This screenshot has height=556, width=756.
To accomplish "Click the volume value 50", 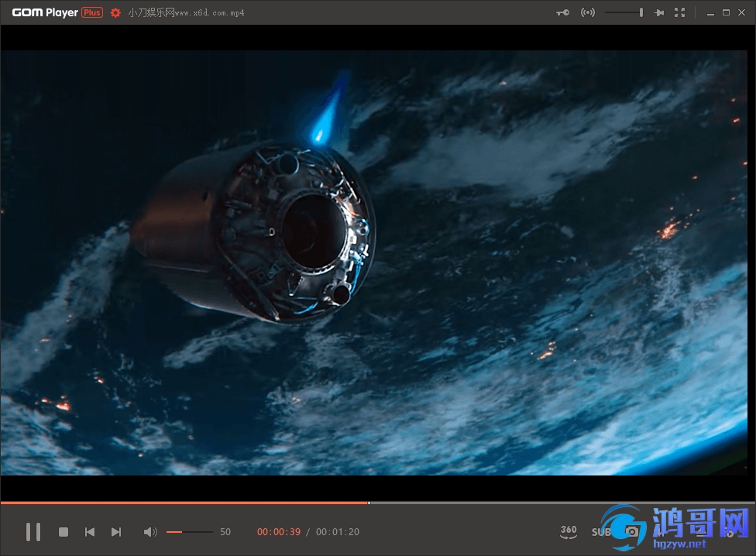I will [x=225, y=532].
